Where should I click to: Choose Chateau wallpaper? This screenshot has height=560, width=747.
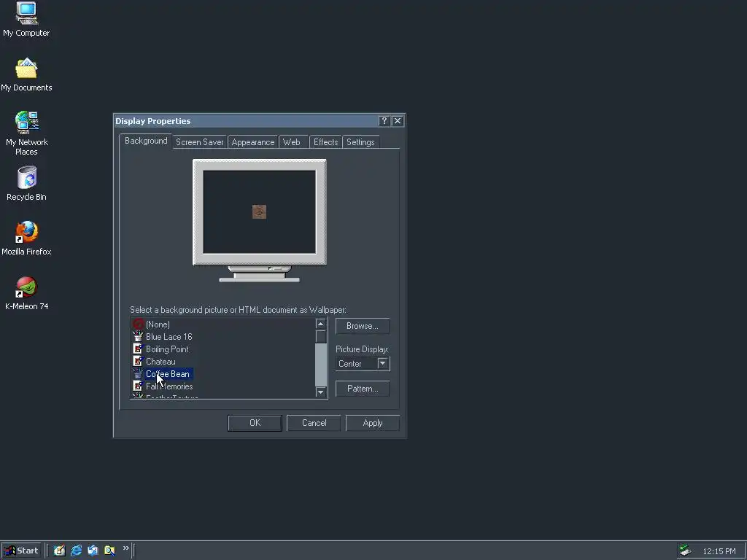(160, 362)
